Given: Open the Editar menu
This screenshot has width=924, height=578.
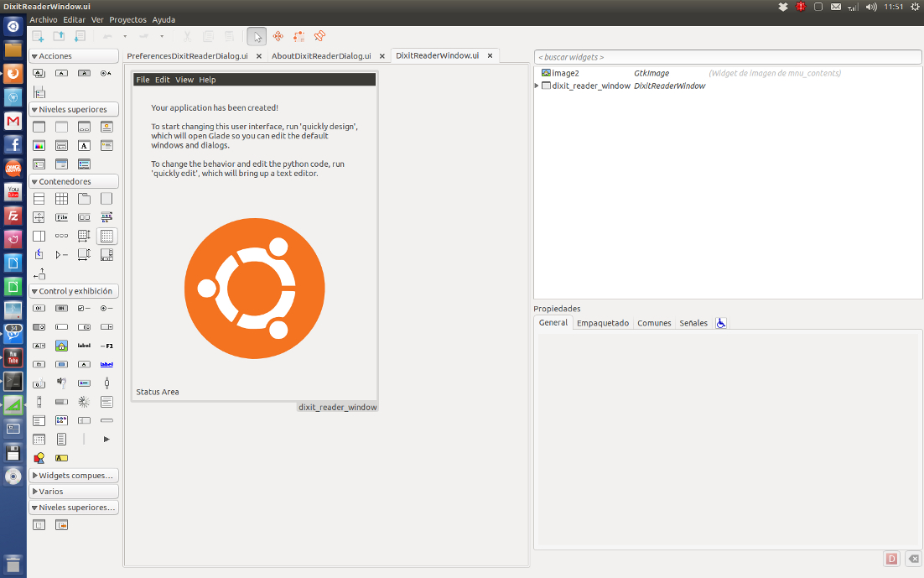Looking at the screenshot, I should tap(75, 19).
